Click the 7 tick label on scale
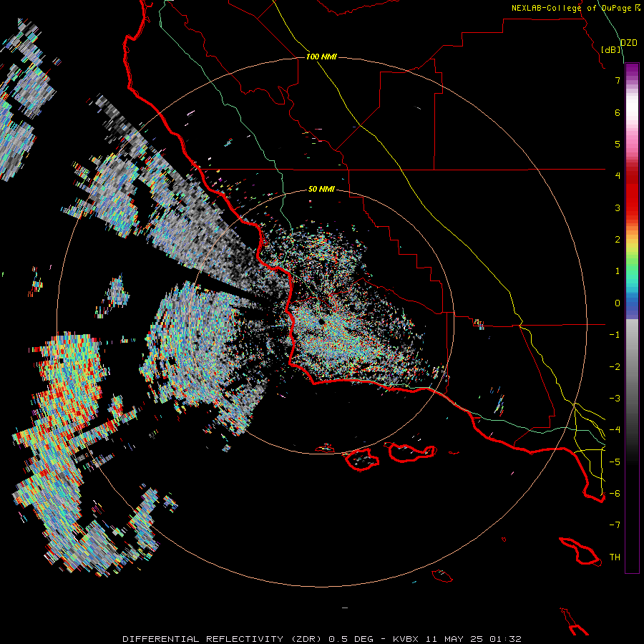The image size is (644, 644). pyautogui.click(x=618, y=80)
